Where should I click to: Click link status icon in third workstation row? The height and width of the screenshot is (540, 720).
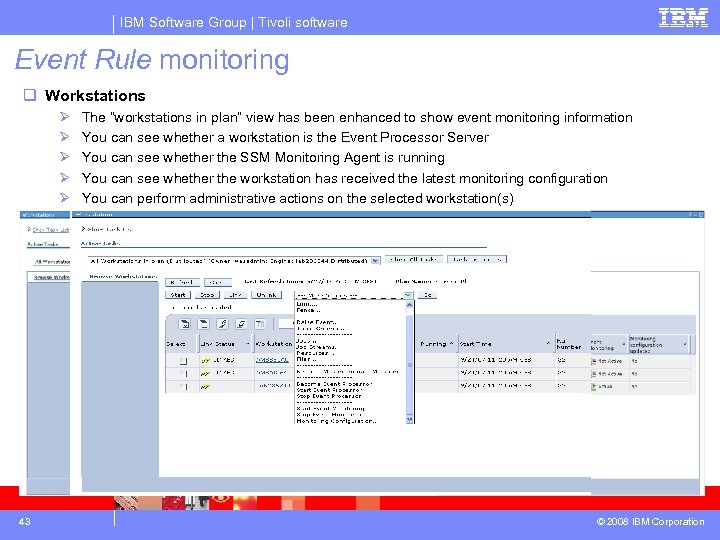point(206,387)
